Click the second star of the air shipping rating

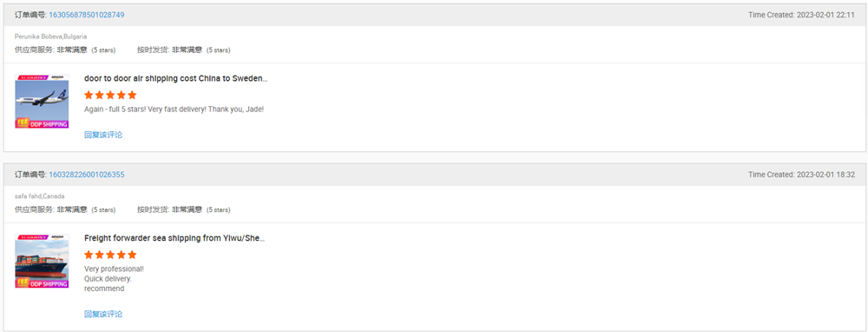[100, 95]
